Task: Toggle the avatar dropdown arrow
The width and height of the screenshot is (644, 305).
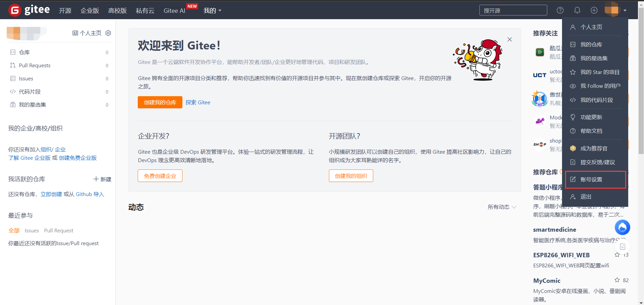Action: click(625, 10)
